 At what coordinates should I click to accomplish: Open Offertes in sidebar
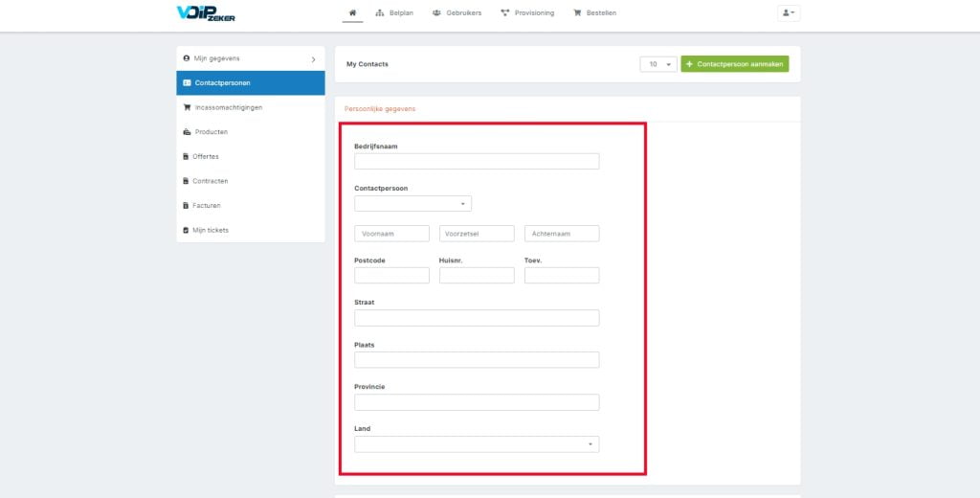pyautogui.click(x=251, y=156)
